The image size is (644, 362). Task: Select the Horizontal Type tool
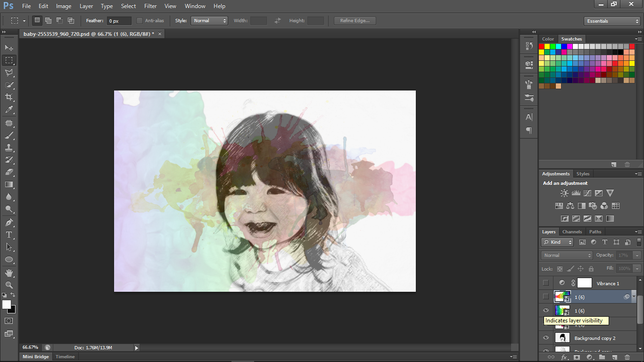coord(9,235)
